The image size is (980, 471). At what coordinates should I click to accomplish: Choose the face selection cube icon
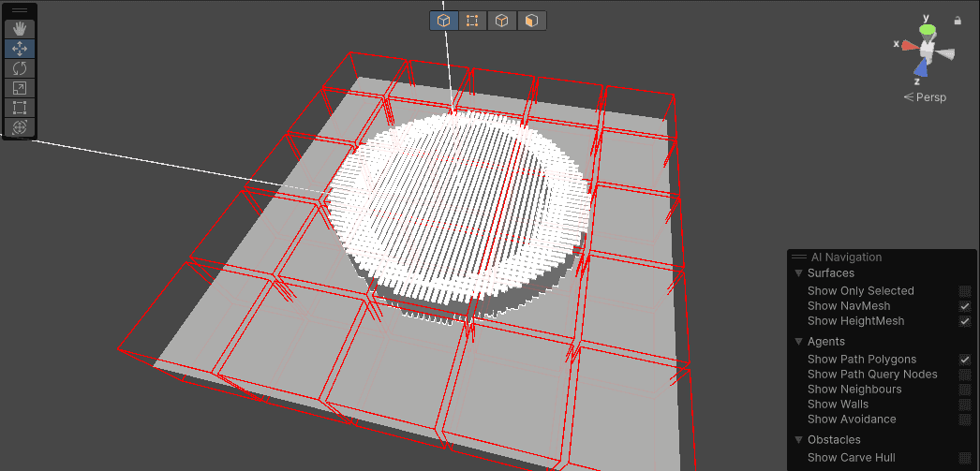point(531,21)
